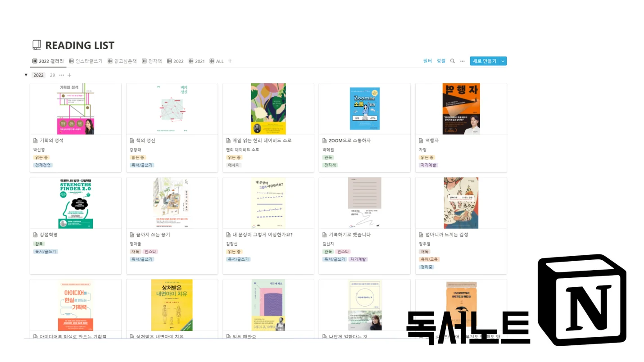Open 2022 group three-dot options

(x=62, y=75)
